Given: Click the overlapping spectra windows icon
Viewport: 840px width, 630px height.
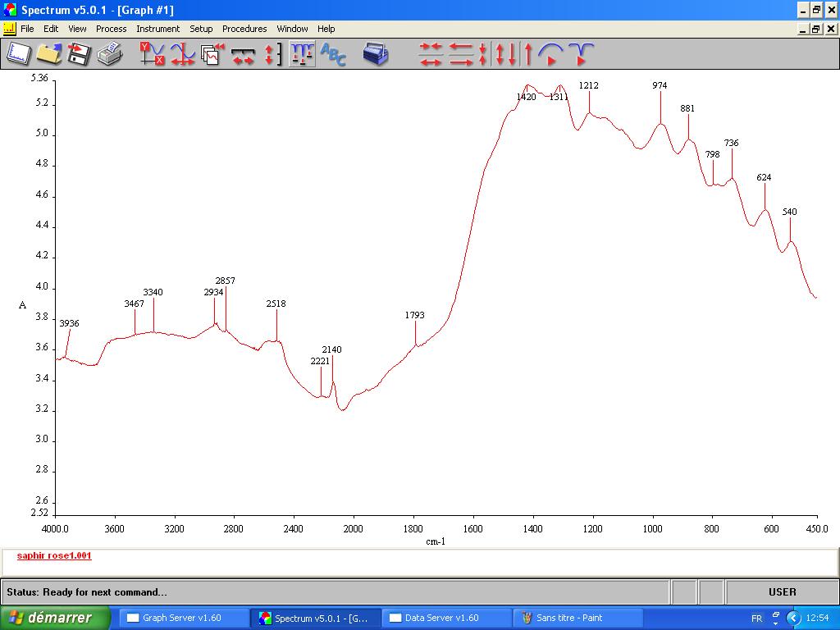Looking at the screenshot, I should click(x=212, y=54).
